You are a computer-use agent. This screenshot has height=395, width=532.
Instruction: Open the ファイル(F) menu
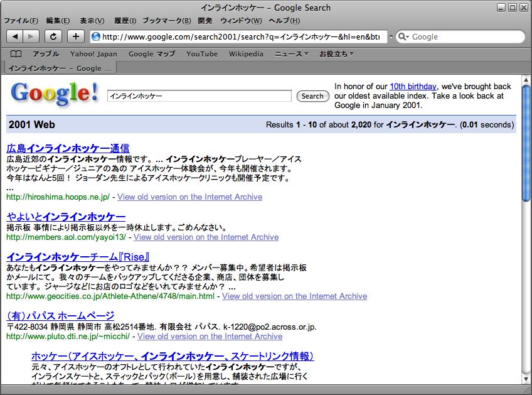21,21
